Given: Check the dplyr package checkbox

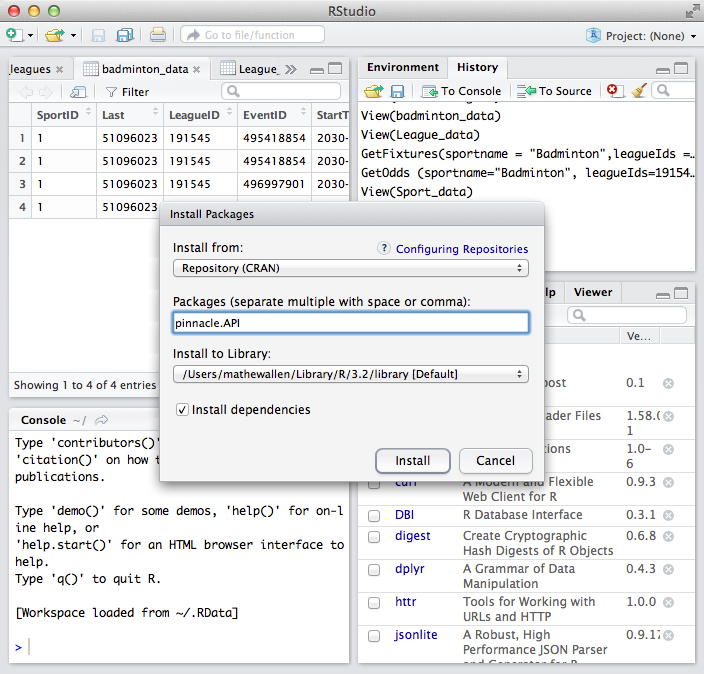Looking at the screenshot, I should [374, 570].
